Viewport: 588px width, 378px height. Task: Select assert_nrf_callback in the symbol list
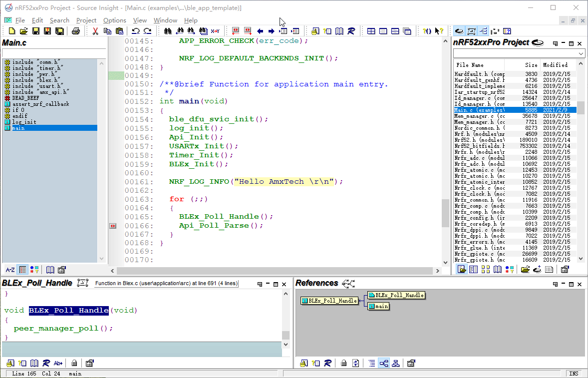41,104
